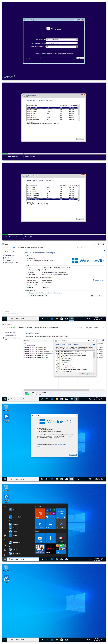Click Advanced system settings link
The width and height of the screenshot is (108, 644).
coord(12,263)
